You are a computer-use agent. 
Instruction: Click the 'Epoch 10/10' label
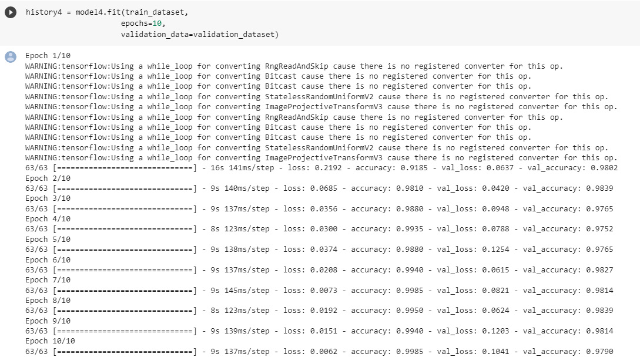[x=50, y=341]
